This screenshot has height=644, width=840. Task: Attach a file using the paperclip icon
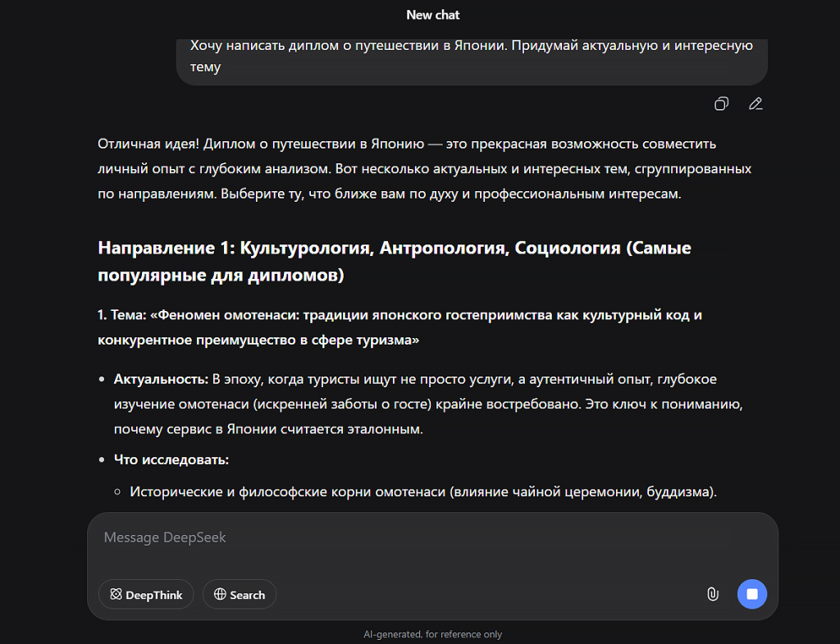click(x=712, y=594)
